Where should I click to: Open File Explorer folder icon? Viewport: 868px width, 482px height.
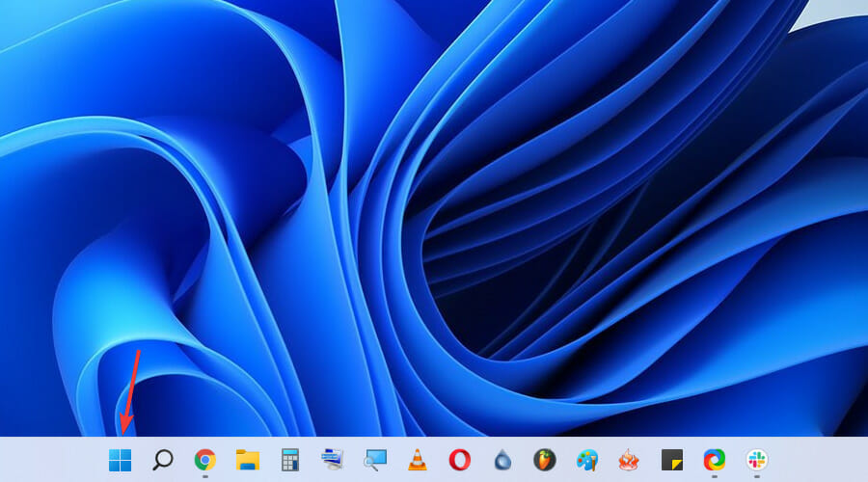coord(248,460)
